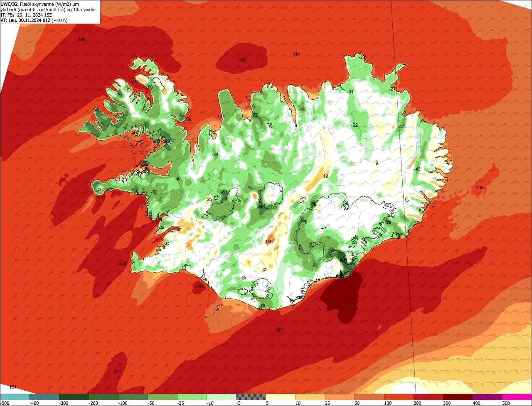Click the red swatch between 200 and 300

coord(428,397)
